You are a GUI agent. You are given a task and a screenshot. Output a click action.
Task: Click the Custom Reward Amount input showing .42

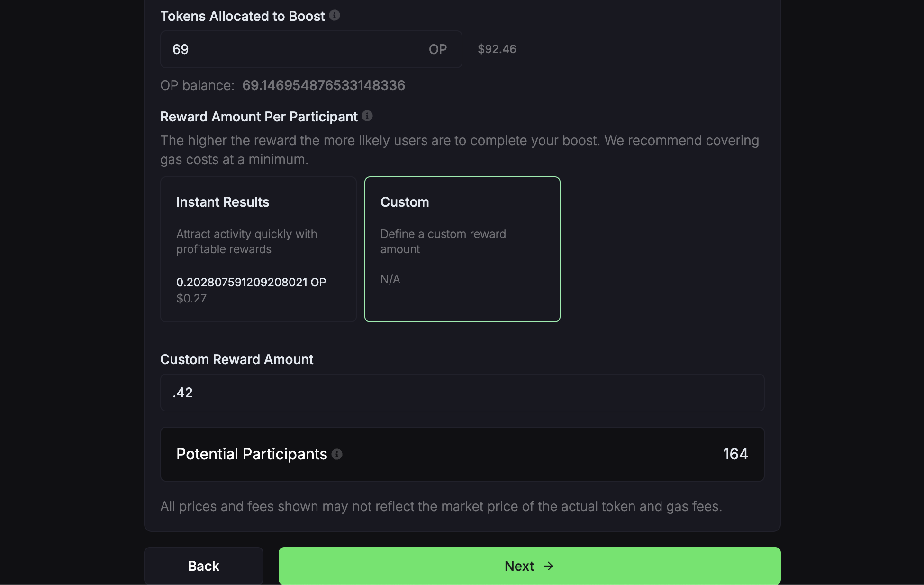462,393
